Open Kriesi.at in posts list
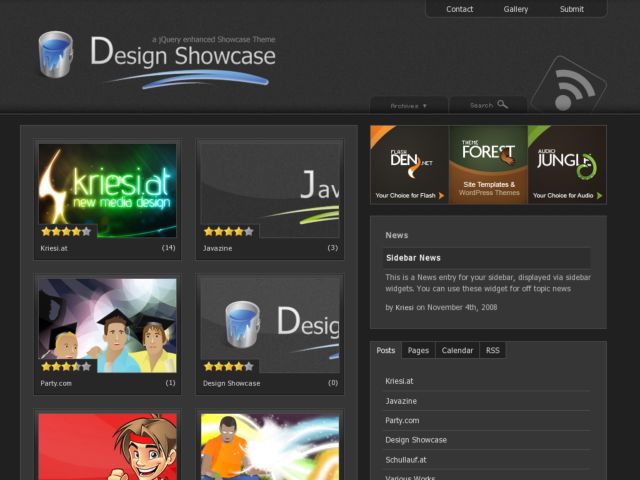This screenshot has height=480, width=640. (x=399, y=381)
